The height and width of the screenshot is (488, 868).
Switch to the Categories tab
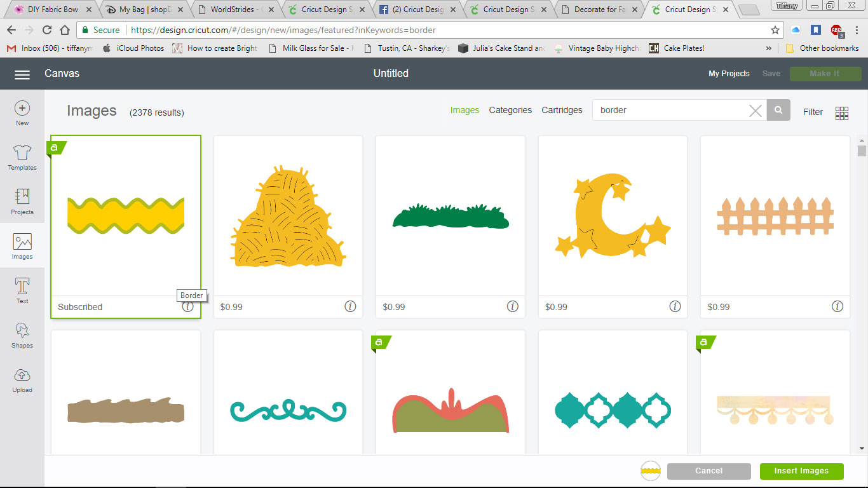510,110
